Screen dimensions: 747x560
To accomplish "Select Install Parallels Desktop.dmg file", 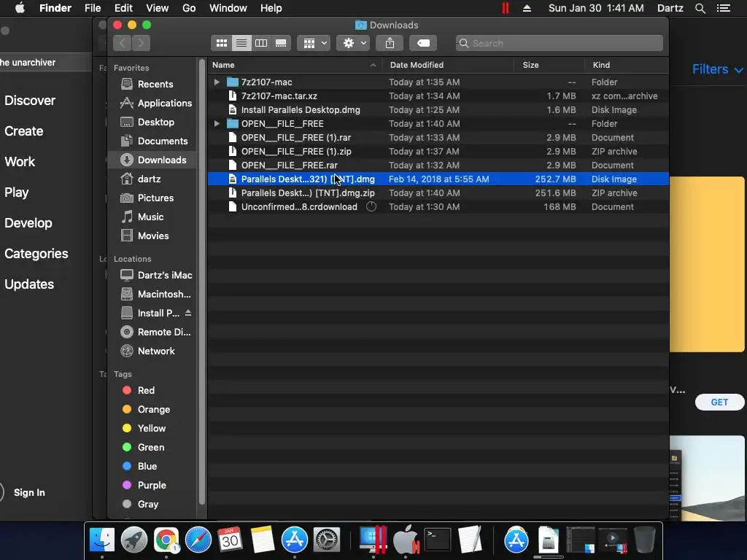I will (438, 110).
